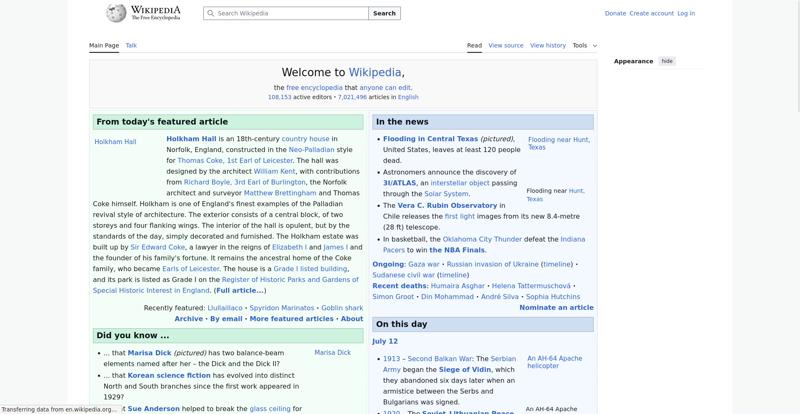The image size is (800, 414).
Task: Switch to the Talk tab
Action: [x=131, y=45]
